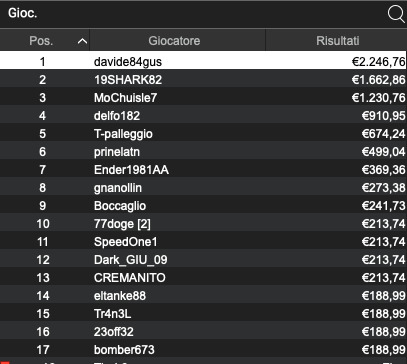Click player name MoChuisle7
This screenshot has height=364, width=407.
tap(125, 98)
